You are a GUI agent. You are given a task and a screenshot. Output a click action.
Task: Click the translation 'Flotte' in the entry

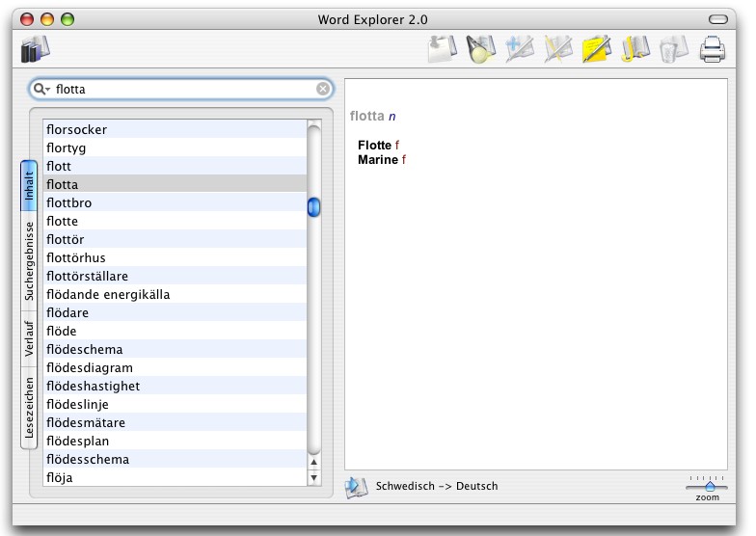click(374, 145)
